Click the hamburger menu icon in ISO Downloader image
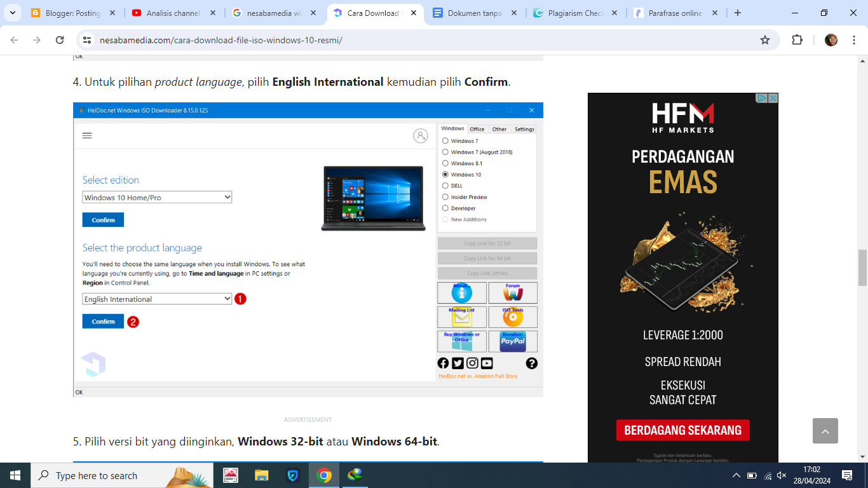868x488 pixels. [88, 135]
